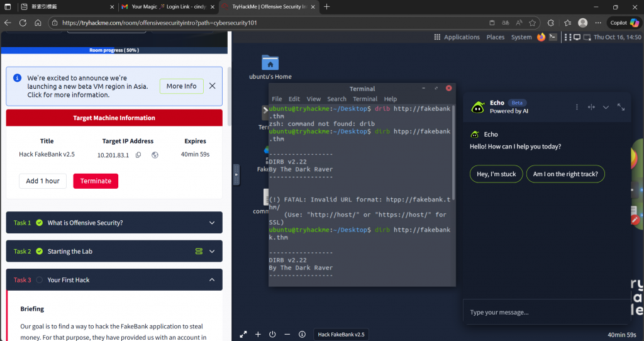Toggle fullscreen for the VM view

click(x=243, y=335)
